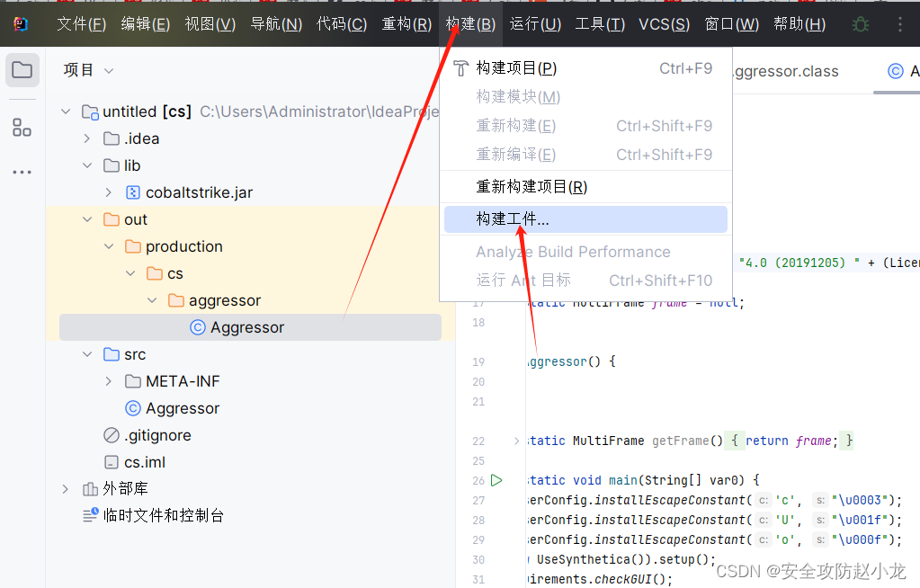920x588 pixels.
Task: Collapse the out folder
Action: (87, 219)
